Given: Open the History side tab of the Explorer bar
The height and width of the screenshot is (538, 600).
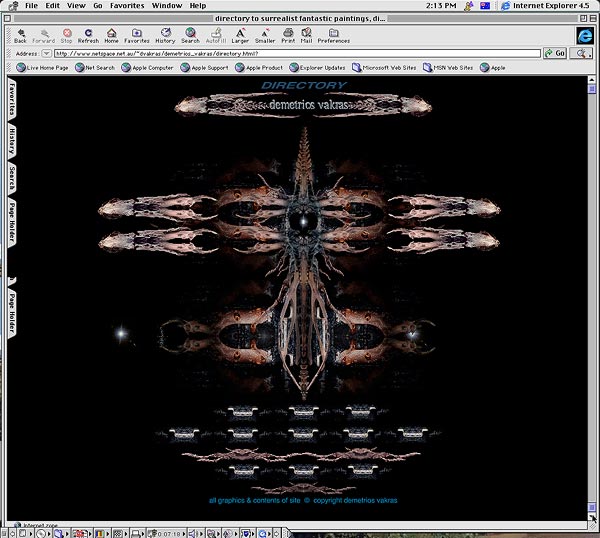Looking at the screenshot, I should [x=12, y=141].
